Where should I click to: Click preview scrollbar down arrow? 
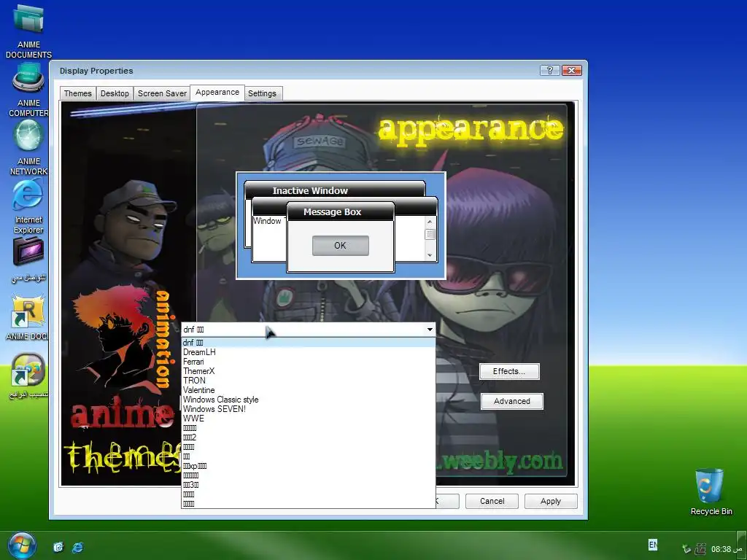pyautogui.click(x=430, y=255)
